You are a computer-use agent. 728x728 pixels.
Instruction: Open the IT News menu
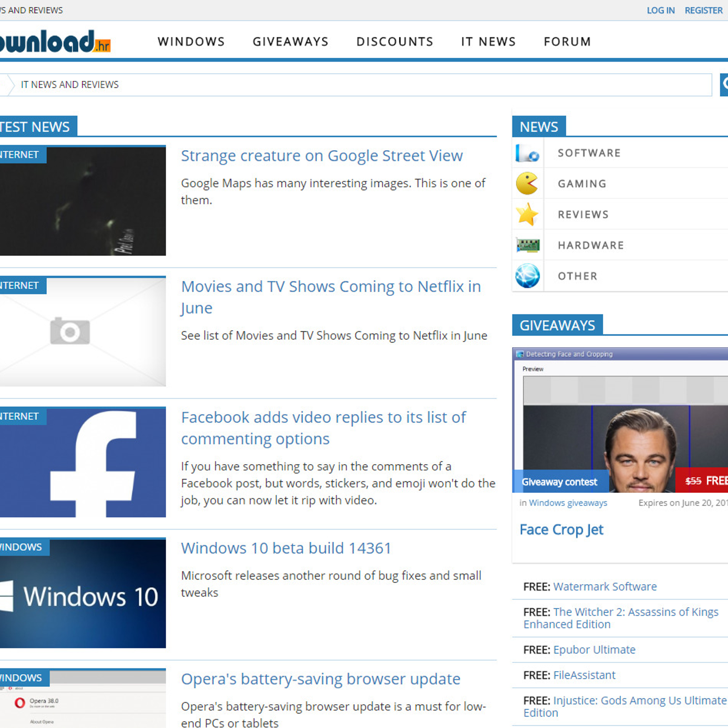click(488, 41)
